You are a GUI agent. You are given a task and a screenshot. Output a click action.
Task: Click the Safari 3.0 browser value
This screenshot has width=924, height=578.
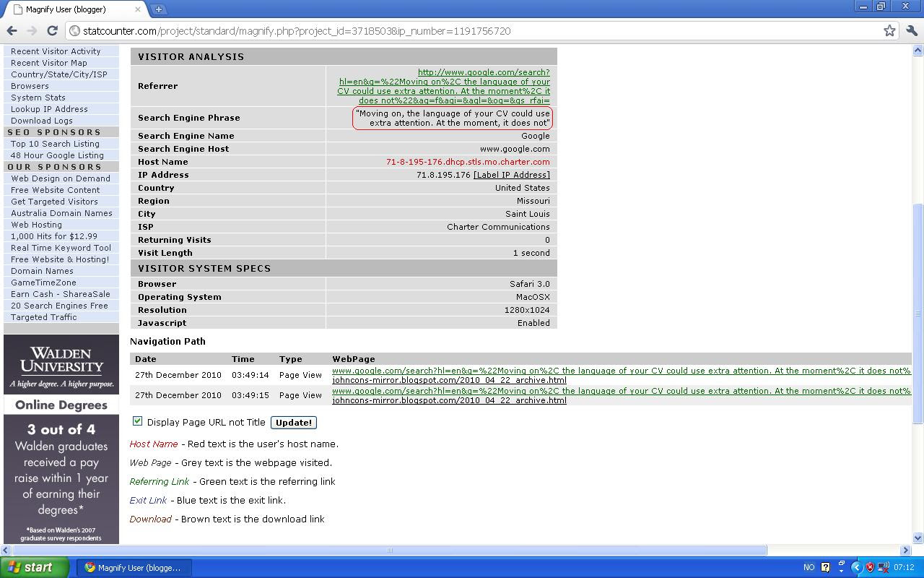(529, 284)
